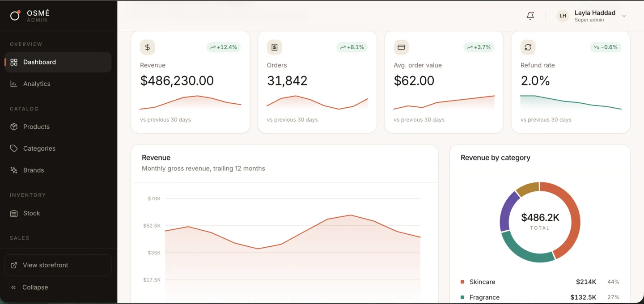Click the $486.2K total in donut
Viewport: 644px width, 304px height.
(x=540, y=218)
